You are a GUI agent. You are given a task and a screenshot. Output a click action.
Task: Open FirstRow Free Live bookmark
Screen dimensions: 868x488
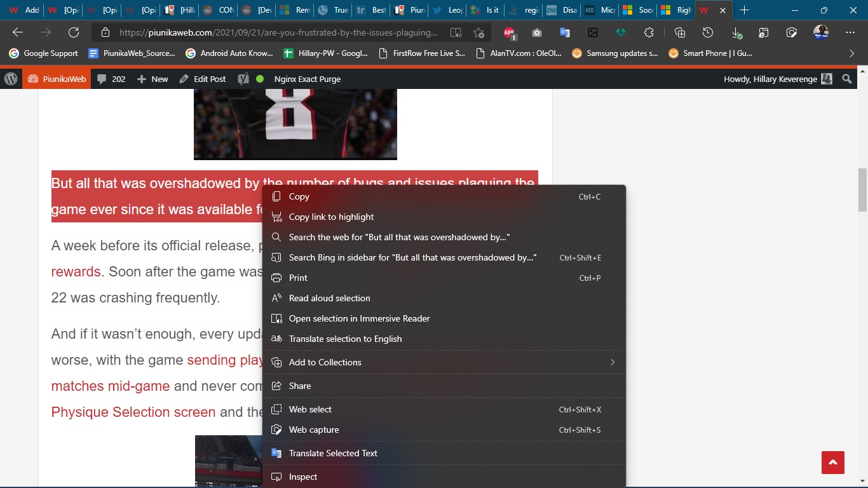(422, 53)
